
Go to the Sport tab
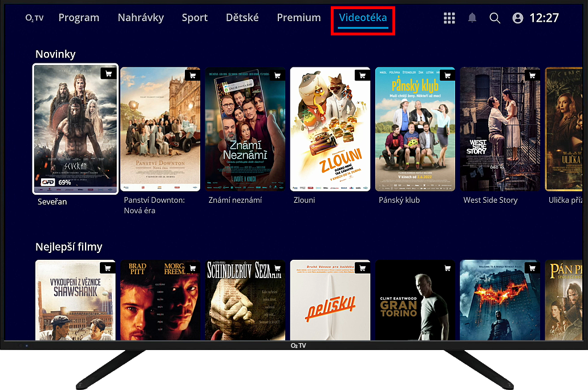click(194, 18)
